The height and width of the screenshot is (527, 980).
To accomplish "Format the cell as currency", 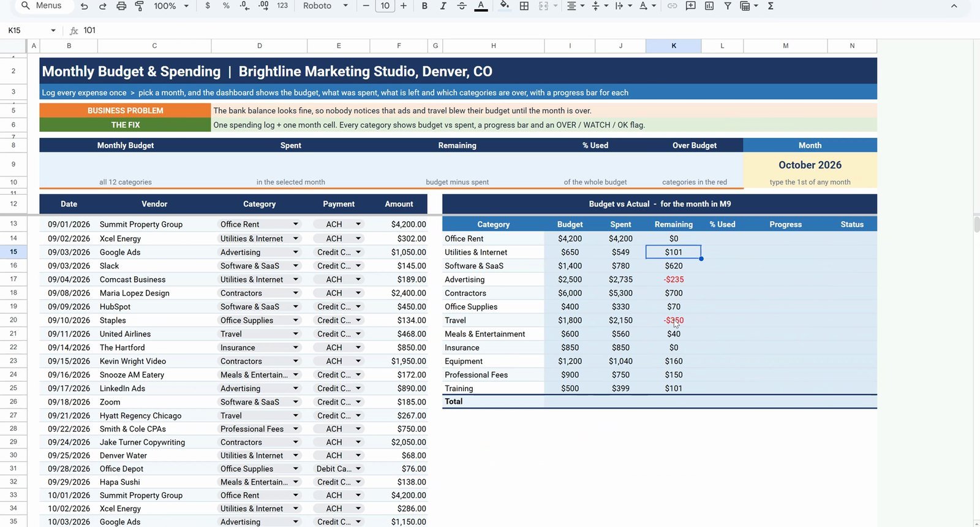I will pyautogui.click(x=208, y=6).
